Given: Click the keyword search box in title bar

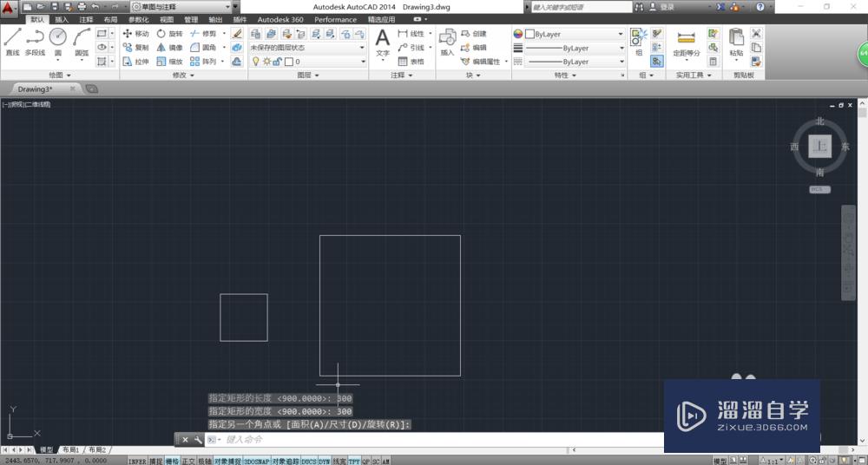Looking at the screenshot, I should (581, 7).
